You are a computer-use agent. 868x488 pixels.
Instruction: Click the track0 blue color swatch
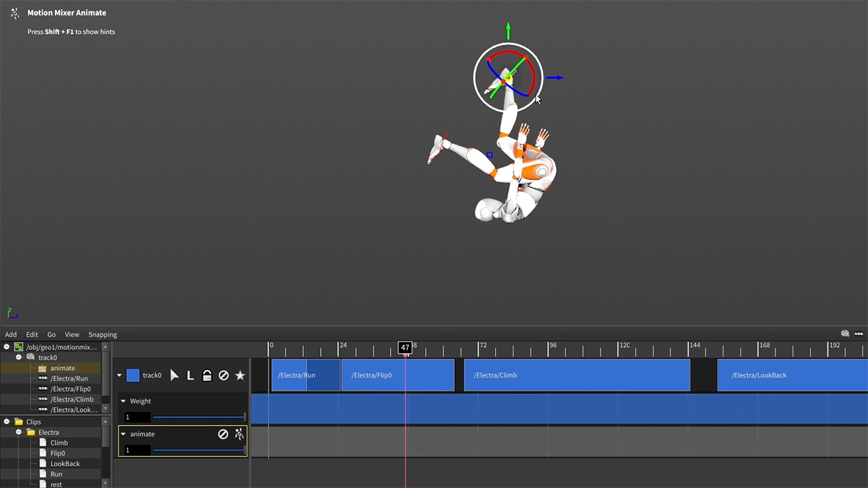133,375
